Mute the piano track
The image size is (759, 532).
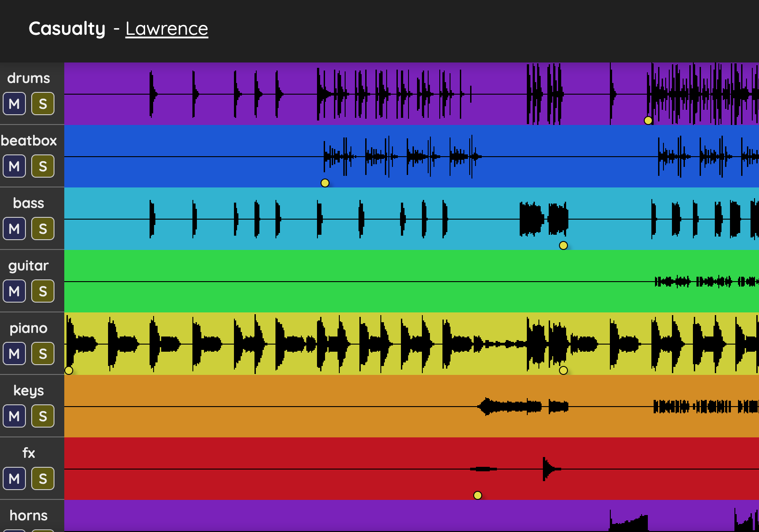(14, 353)
